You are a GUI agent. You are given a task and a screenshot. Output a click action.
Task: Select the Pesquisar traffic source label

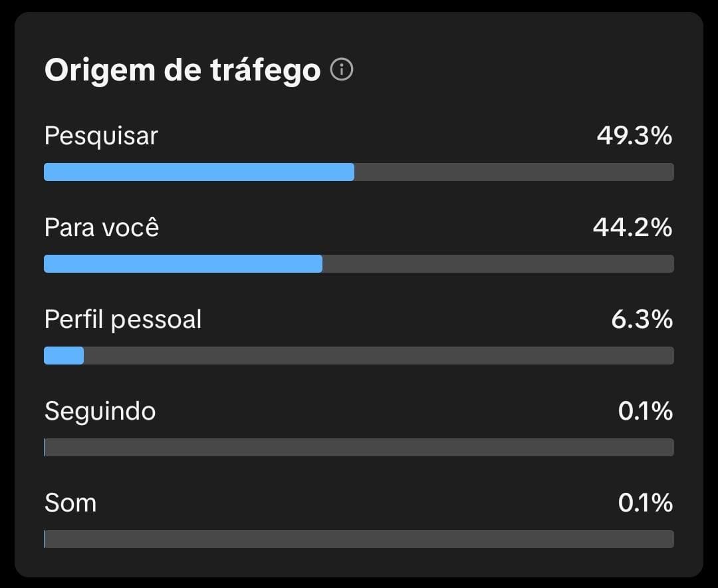pos(101,136)
